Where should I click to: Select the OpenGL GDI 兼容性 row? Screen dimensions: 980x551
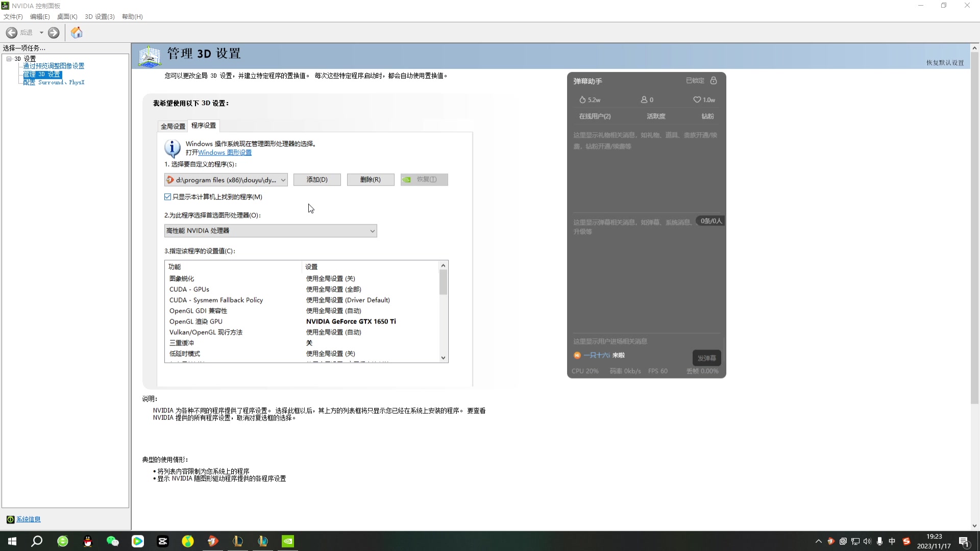301,311
